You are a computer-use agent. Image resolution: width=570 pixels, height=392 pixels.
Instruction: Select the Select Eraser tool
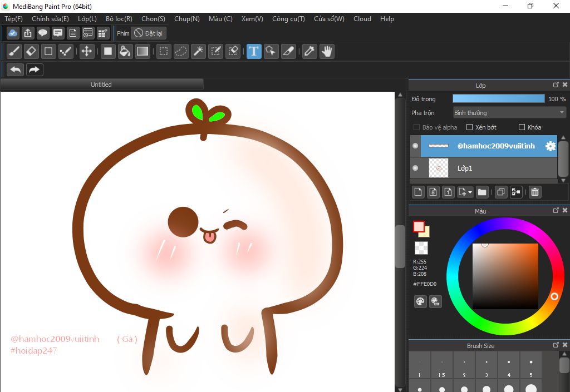coord(233,51)
